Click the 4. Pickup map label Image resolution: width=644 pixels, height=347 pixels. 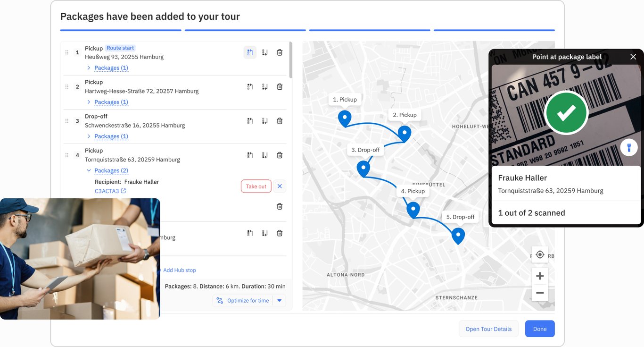pos(413,191)
